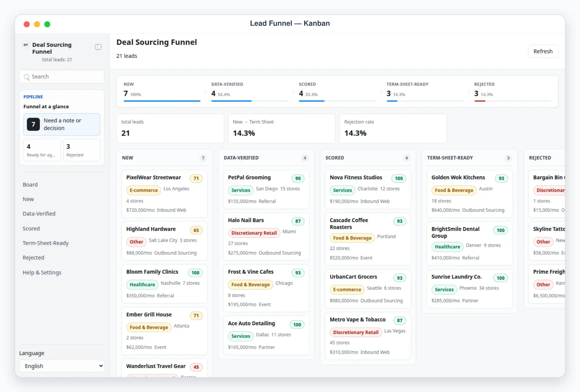
Task: Click the DATA-VERIFIED stage progress bar
Action: click(x=249, y=101)
